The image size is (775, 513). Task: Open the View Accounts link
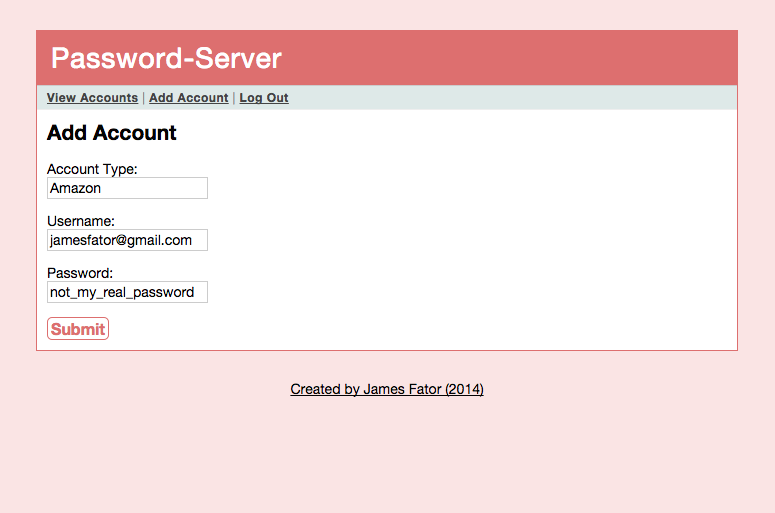(92, 98)
